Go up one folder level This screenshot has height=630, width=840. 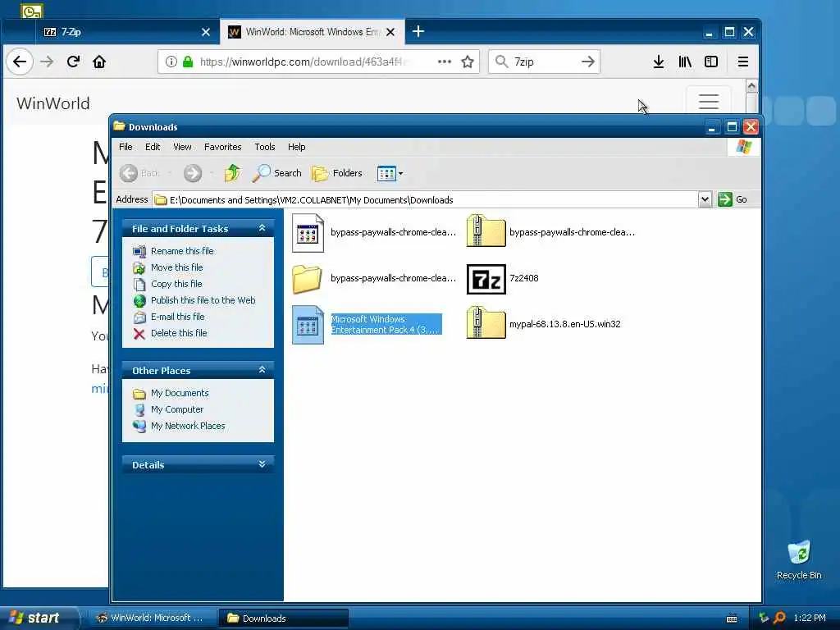point(232,173)
